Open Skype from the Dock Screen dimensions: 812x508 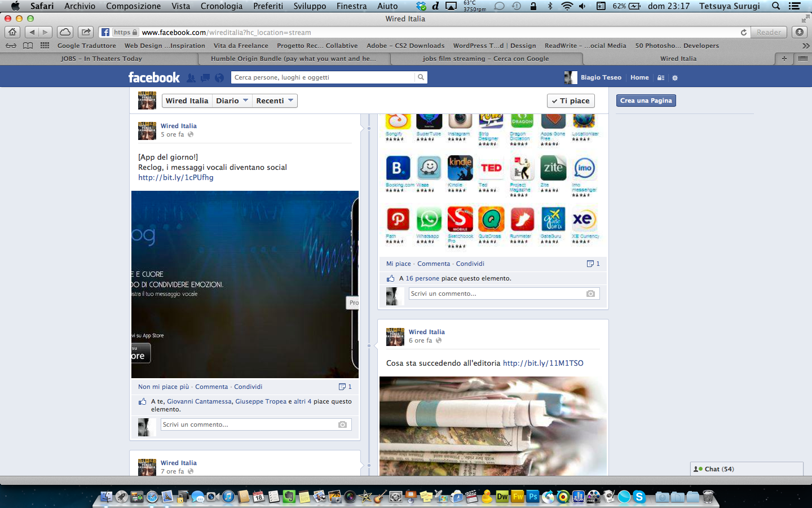(639, 497)
